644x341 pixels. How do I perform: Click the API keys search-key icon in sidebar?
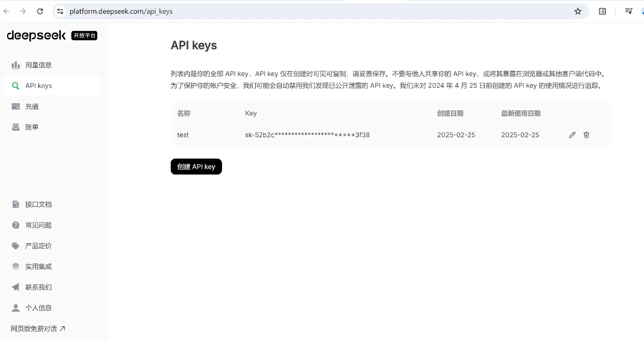tap(16, 86)
